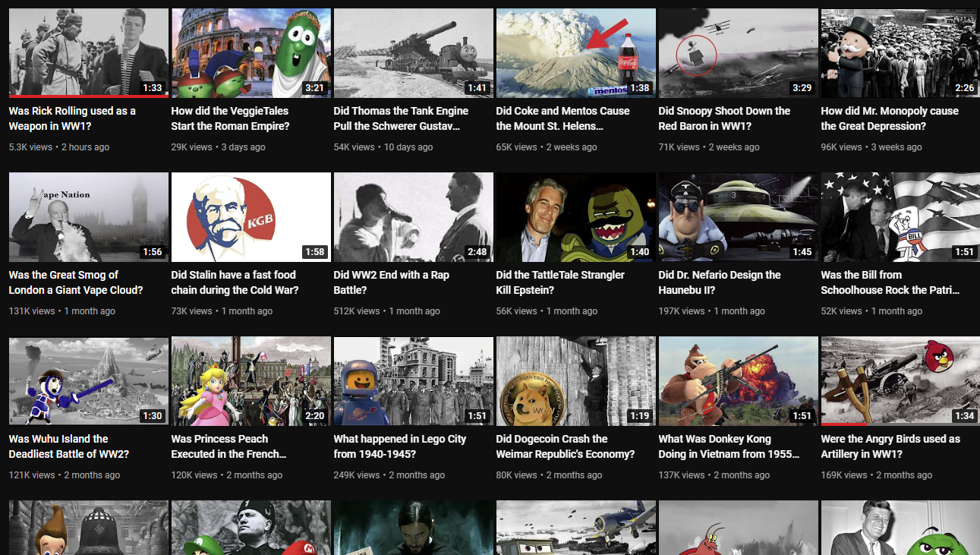Click the Schoolhouse Rock Bill thumbnail
Screen dimensions: 980x555
click(x=900, y=216)
